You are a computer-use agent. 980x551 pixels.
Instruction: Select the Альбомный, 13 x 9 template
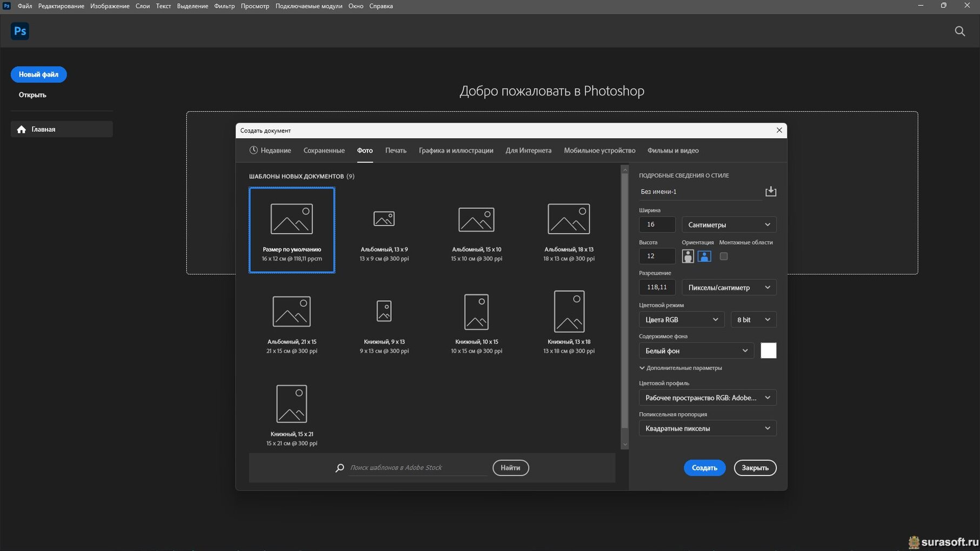coord(384,230)
